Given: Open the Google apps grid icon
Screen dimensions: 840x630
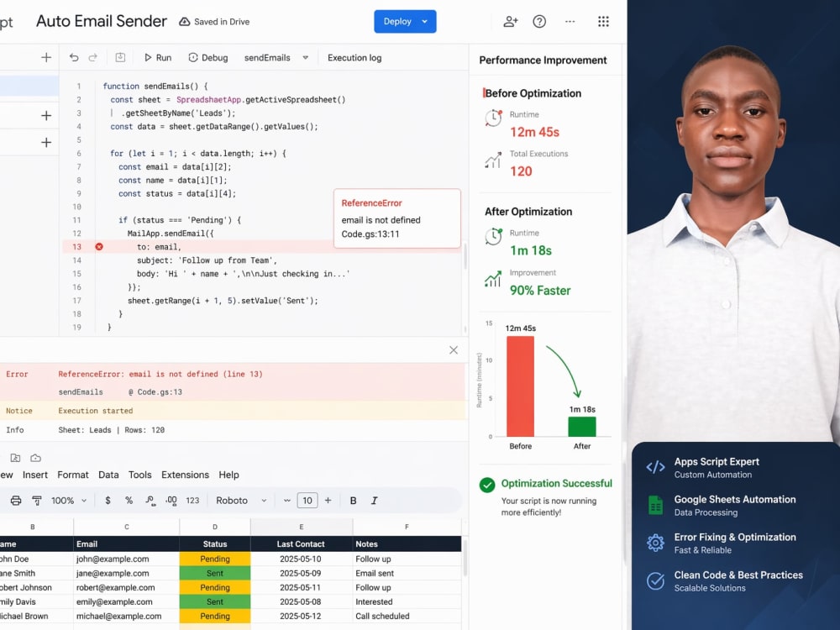Looking at the screenshot, I should 603,22.
